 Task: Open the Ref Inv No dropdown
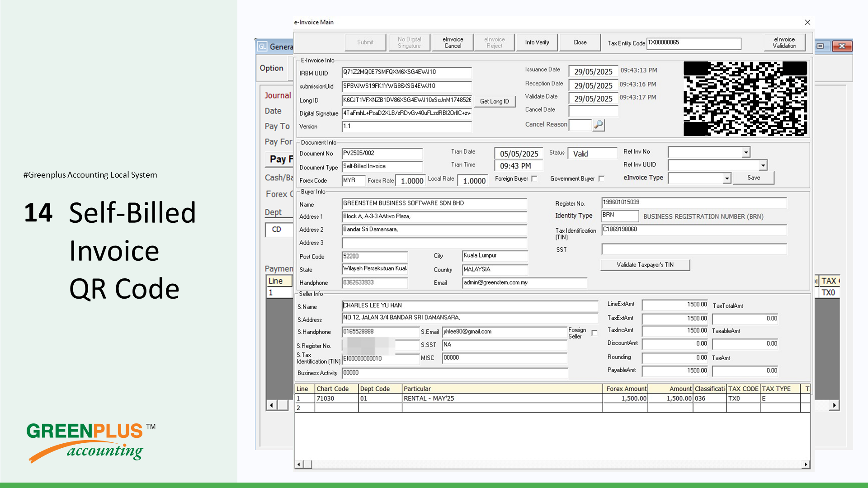(746, 152)
